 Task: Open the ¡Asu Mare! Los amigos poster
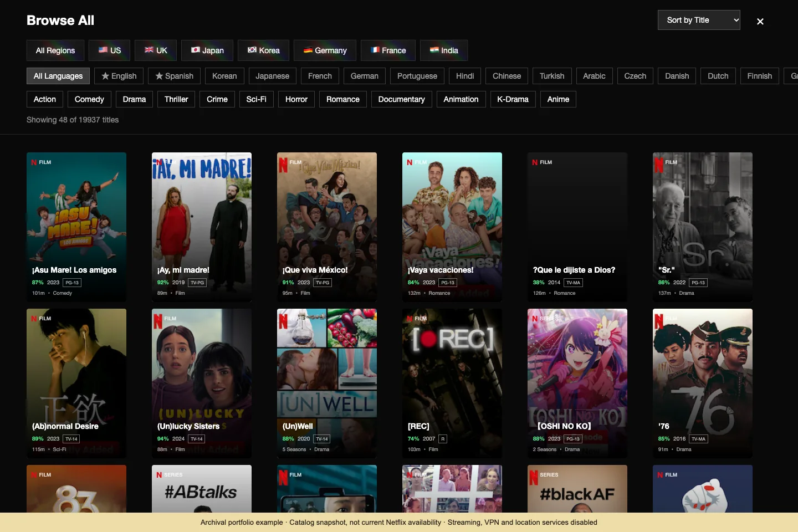(x=76, y=227)
